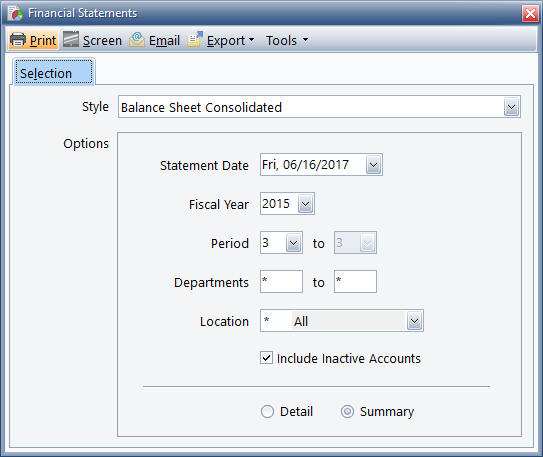Expand the Fiscal Year dropdown
This screenshot has width=543, height=457.
(305, 204)
